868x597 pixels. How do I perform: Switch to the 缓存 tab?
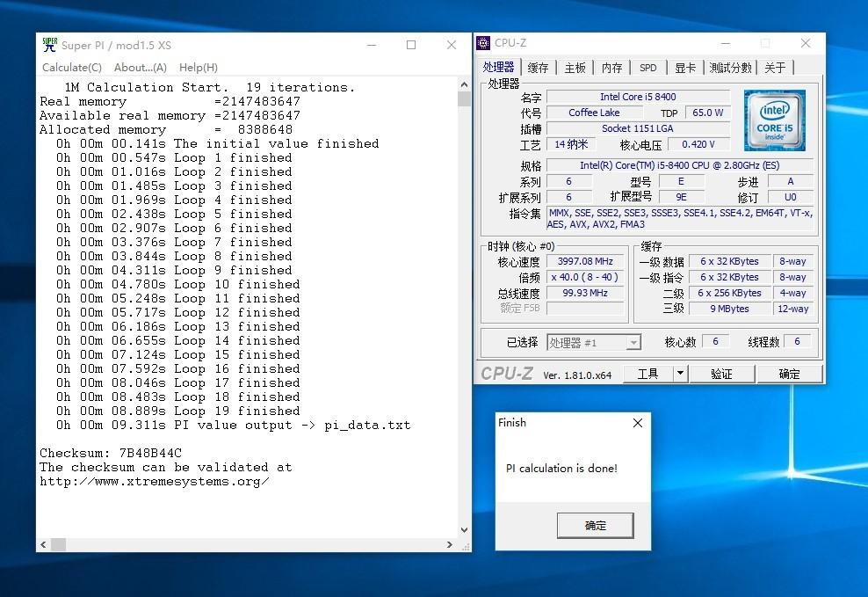[538, 68]
